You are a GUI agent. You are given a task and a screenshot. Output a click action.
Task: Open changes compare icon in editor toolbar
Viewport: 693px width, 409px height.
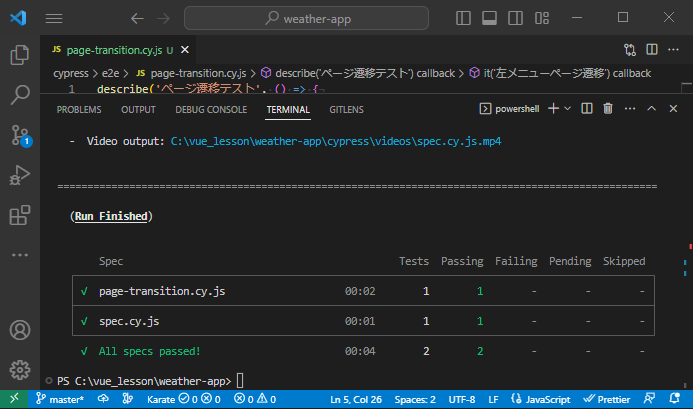click(630, 50)
